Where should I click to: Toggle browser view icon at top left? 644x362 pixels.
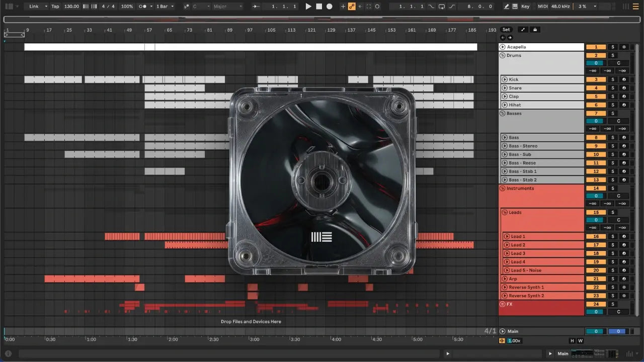click(9, 7)
